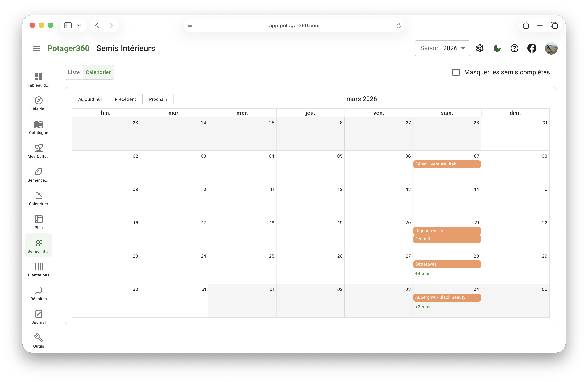Open the help icon in the header
This screenshot has height=382, width=588.
pyautogui.click(x=514, y=48)
